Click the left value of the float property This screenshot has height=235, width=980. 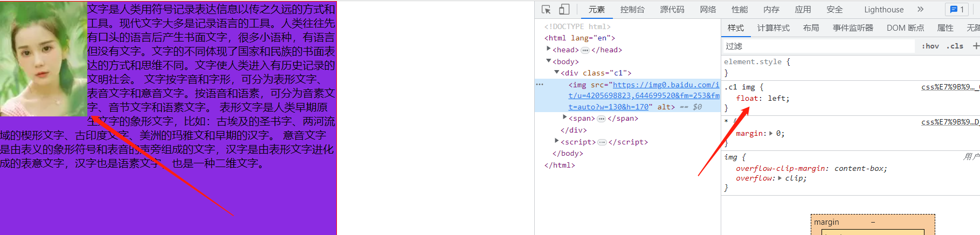(776, 98)
